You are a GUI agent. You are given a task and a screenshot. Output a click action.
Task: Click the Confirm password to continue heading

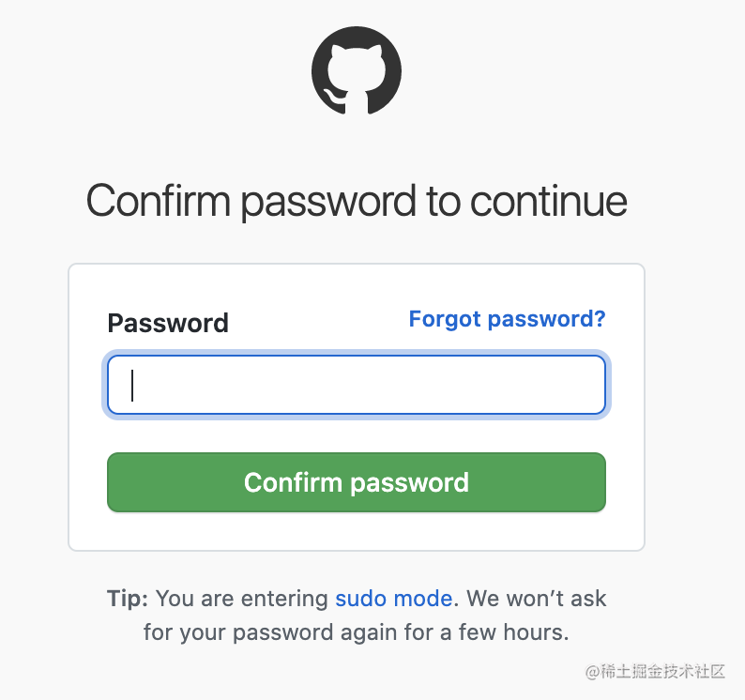point(357,202)
